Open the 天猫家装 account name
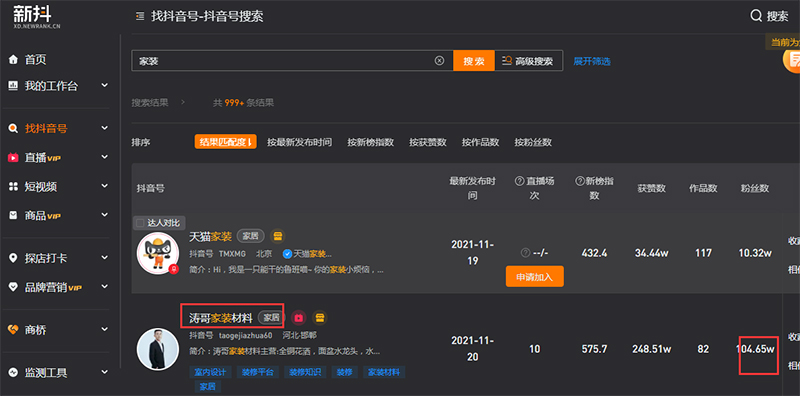 point(210,237)
